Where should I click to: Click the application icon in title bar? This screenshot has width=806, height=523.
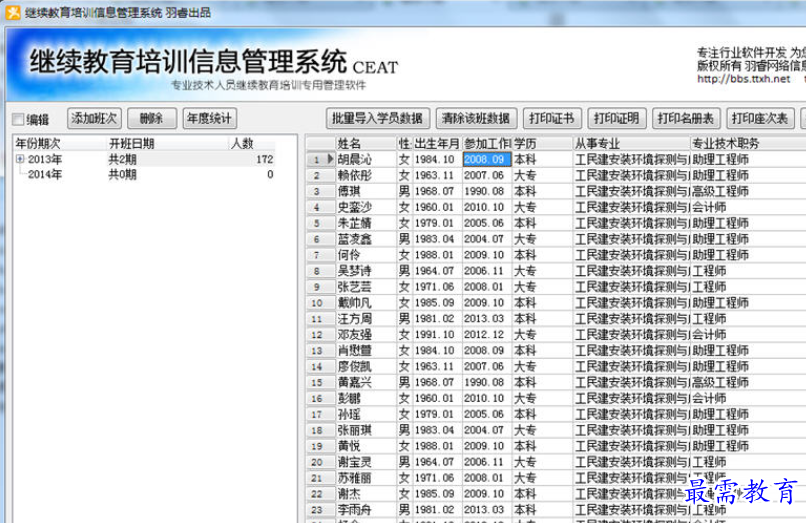[13, 12]
